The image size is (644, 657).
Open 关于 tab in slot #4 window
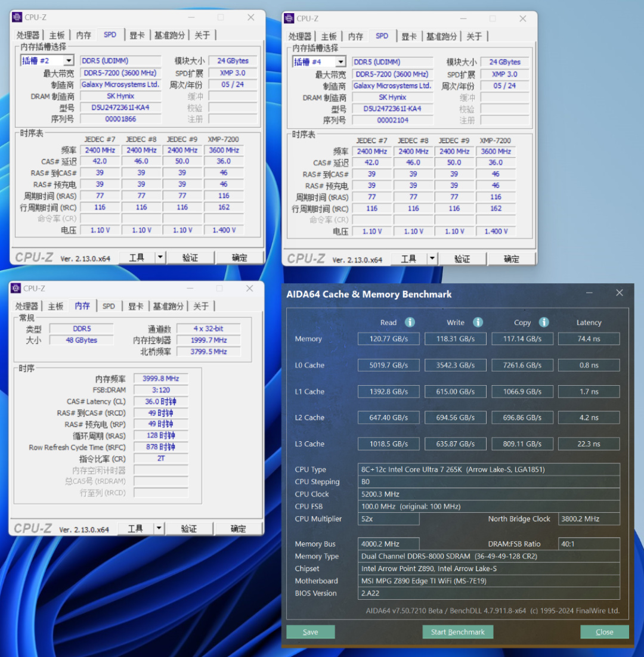tap(474, 36)
